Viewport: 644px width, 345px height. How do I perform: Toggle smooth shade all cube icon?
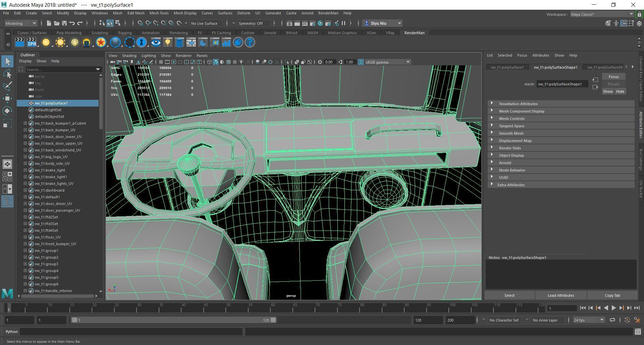point(216,62)
